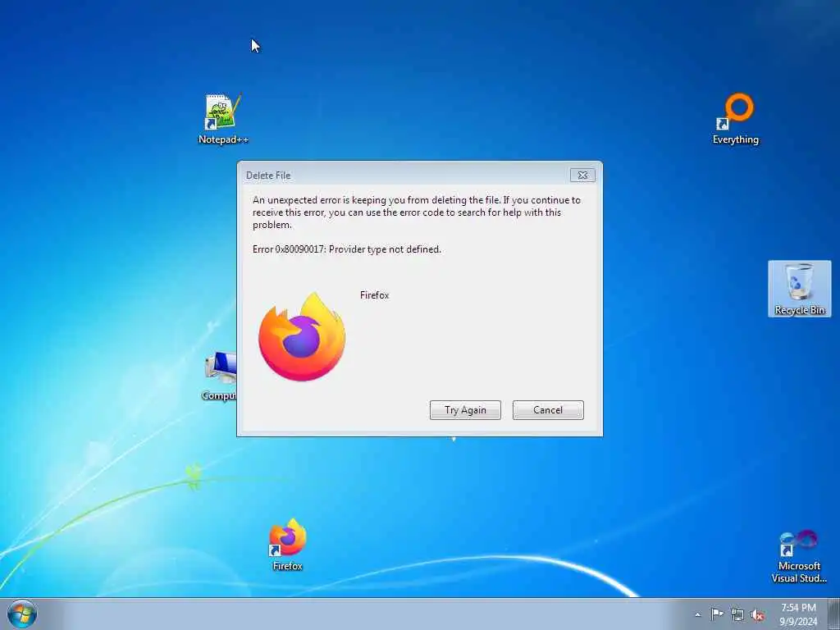Click Try Again in Delete File dialog
Screen dimensions: 840x630
tap(465, 410)
